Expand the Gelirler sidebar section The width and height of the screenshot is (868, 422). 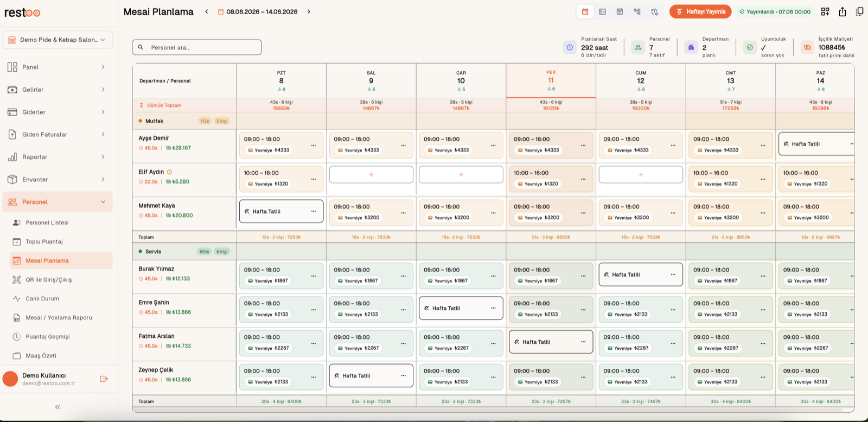tap(58, 90)
